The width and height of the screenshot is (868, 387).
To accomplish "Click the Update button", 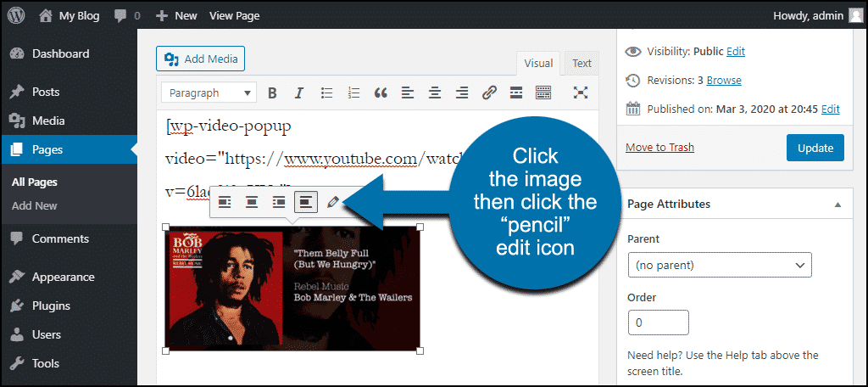I will click(x=815, y=148).
